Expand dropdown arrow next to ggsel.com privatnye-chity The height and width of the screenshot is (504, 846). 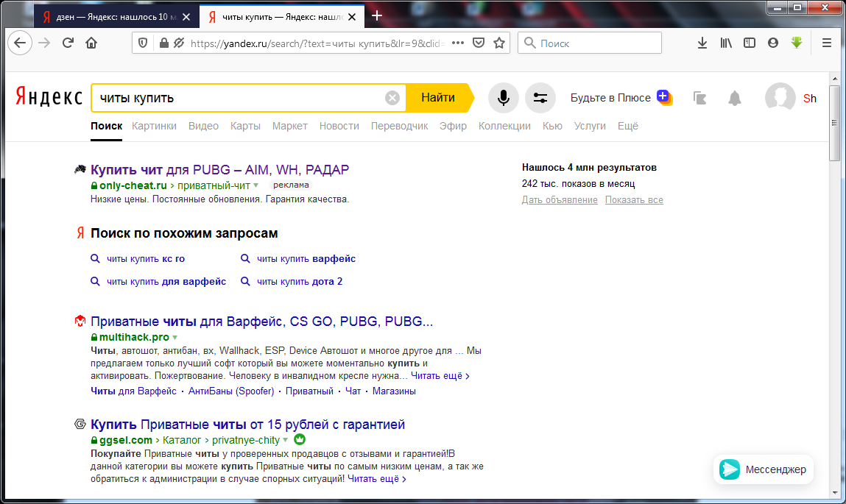pos(286,440)
